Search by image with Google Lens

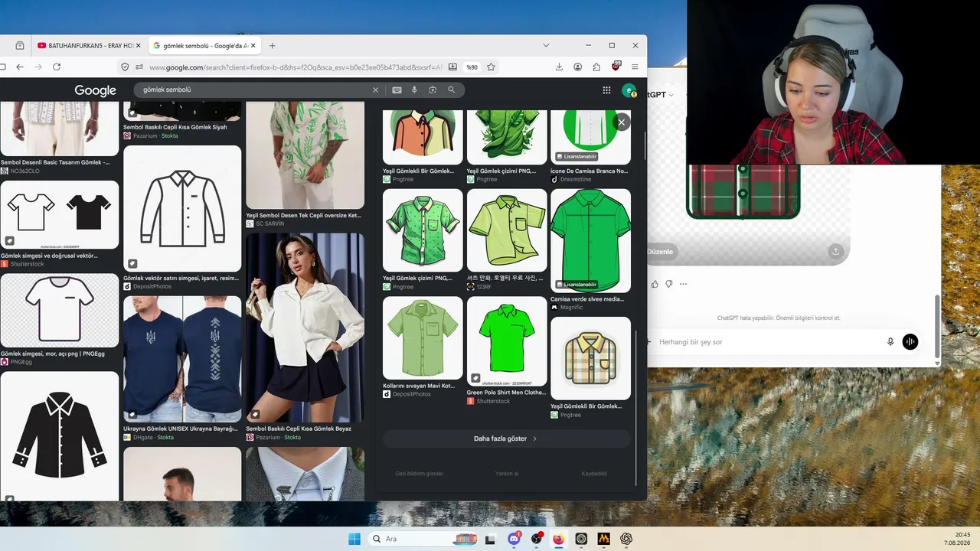click(433, 90)
